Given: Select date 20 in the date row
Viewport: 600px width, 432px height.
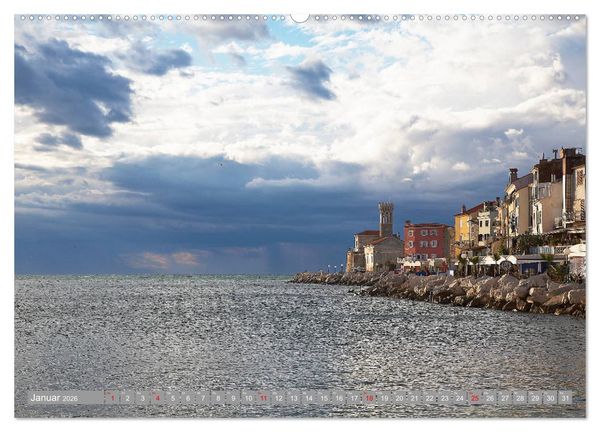Looking at the screenshot, I should point(399,398).
